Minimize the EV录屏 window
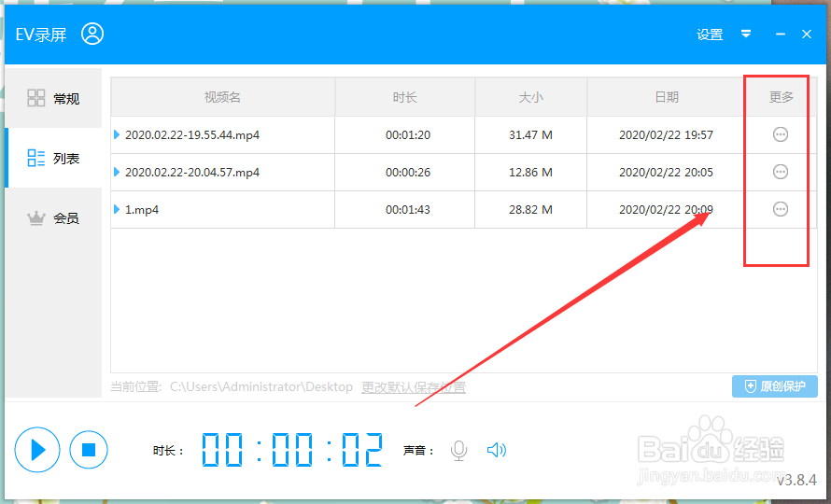Image resolution: width=831 pixels, height=504 pixels. point(781,34)
